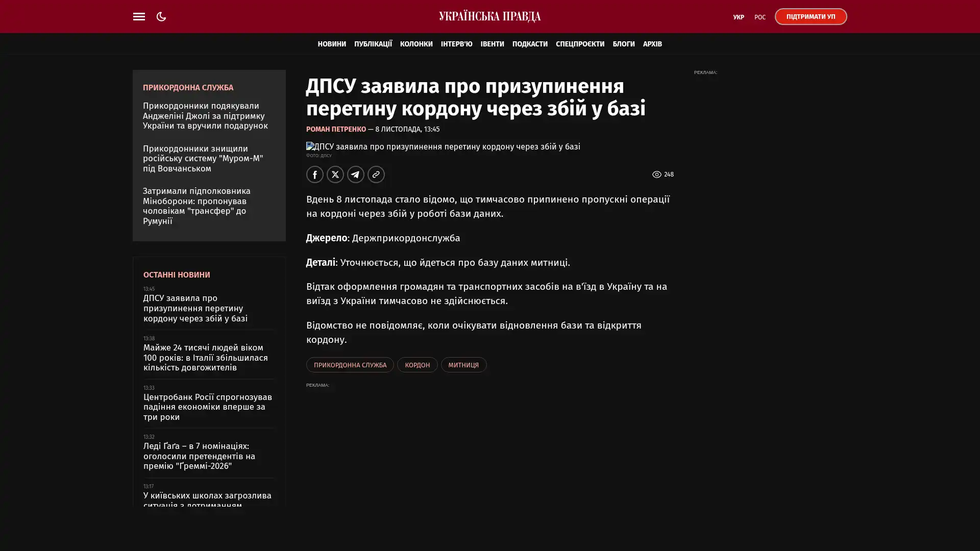Go to the Подкасти section

coord(529,44)
